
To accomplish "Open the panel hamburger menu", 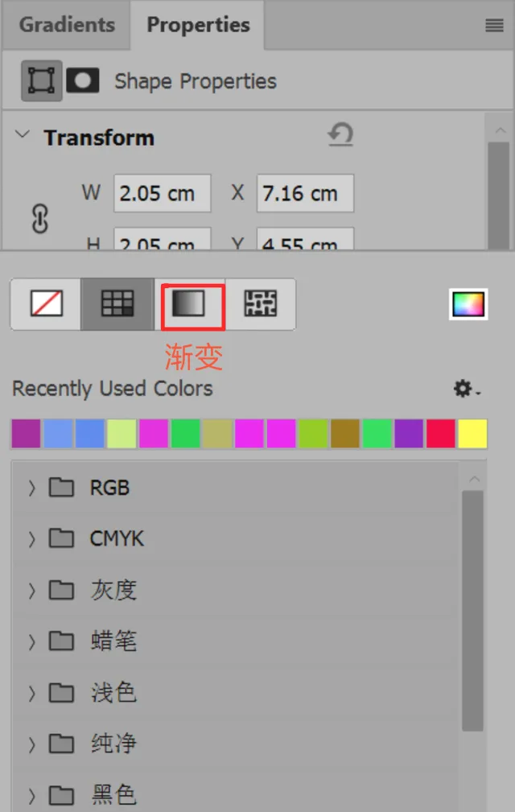I will click(x=494, y=25).
